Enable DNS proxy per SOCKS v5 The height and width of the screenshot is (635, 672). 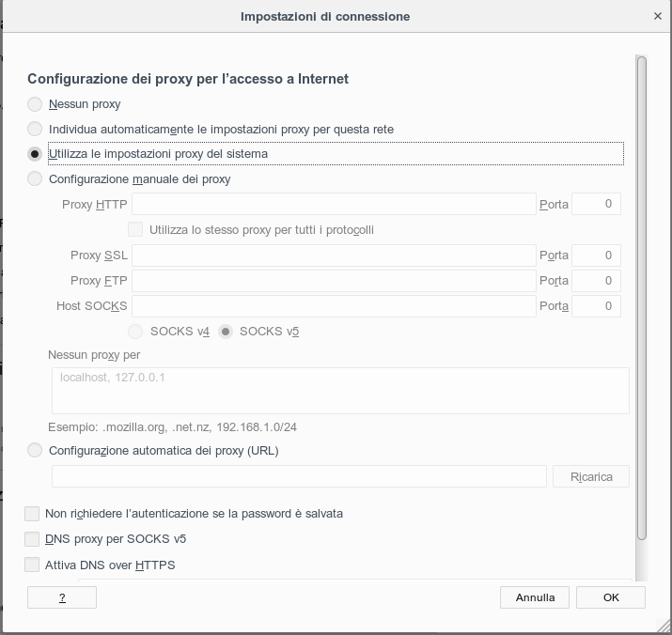[x=32, y=539]
